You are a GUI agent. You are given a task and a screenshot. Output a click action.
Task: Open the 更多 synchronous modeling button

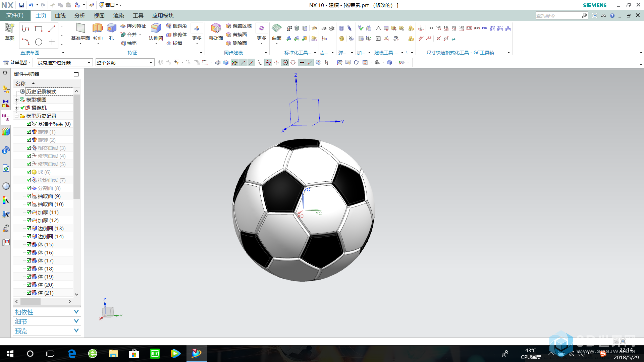coord(262,34)
